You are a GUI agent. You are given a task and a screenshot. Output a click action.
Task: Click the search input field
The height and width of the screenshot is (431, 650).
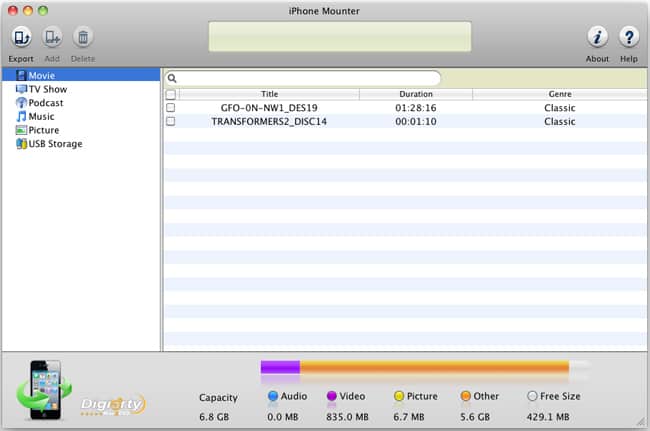303,78
